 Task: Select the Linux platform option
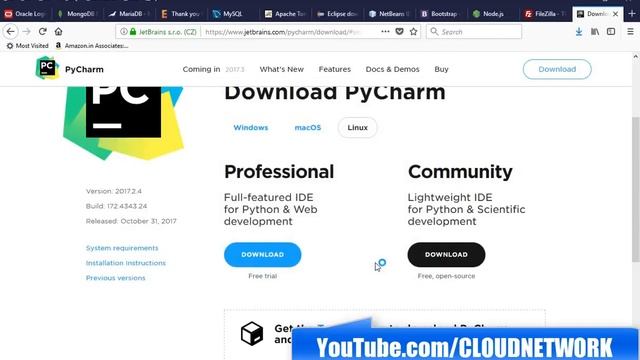tap(358, 128)
